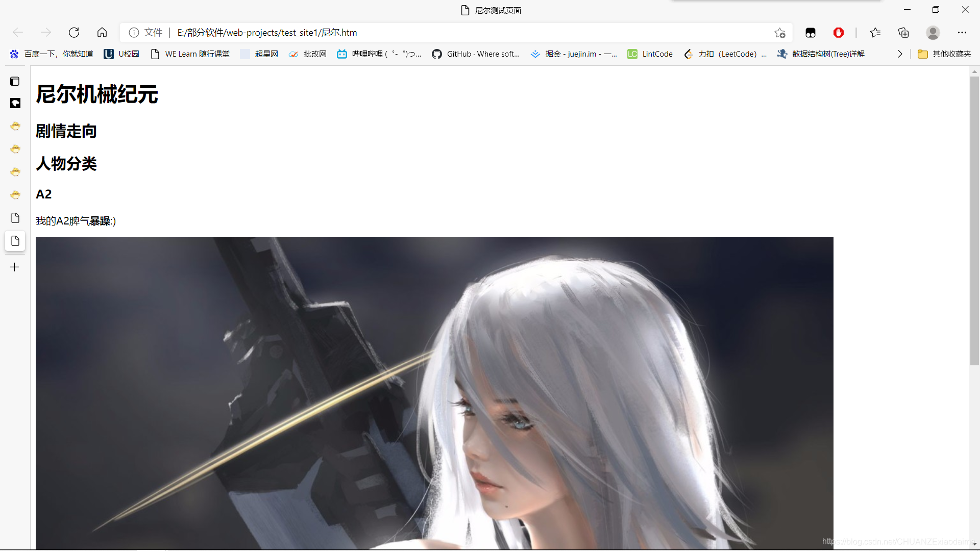The height and width of the screenshot is (551, 980).
Task: Open GitHub bookmark
Action: point(476,54)
